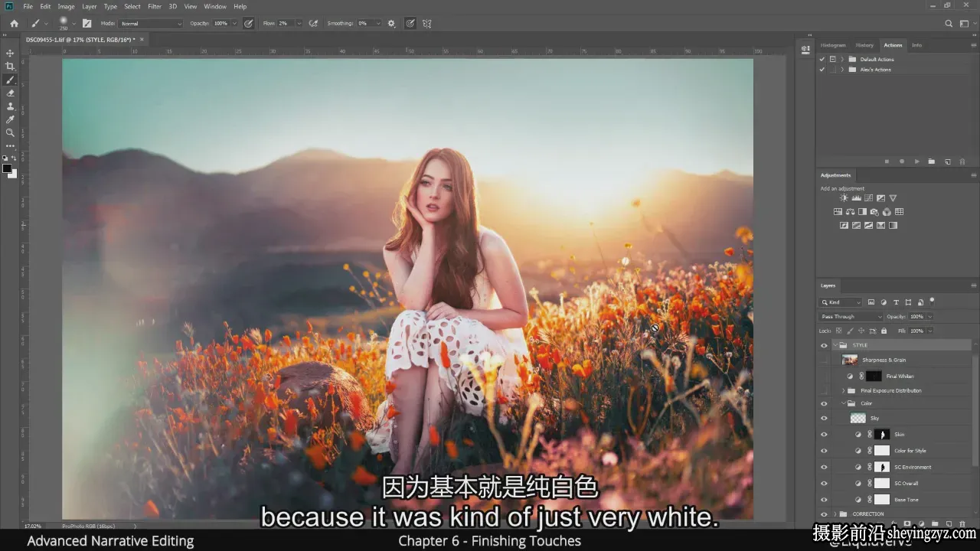Click the Play action button
Viewport: 980px width, 551px height.
916,161
